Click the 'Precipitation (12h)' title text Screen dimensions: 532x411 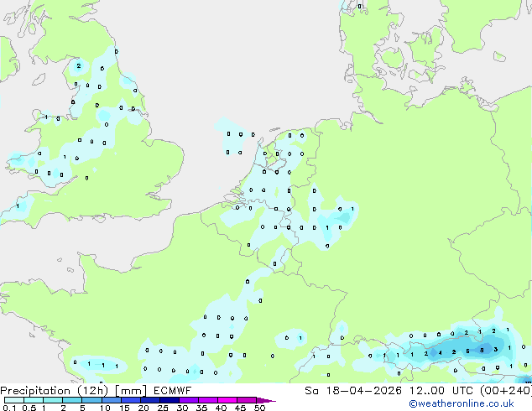click(x=54, y=391)
